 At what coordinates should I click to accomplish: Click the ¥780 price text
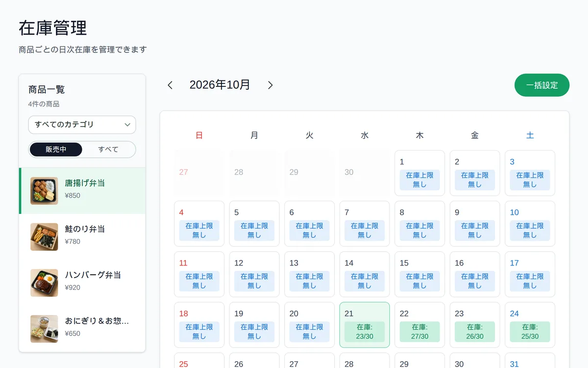point(73,242)
